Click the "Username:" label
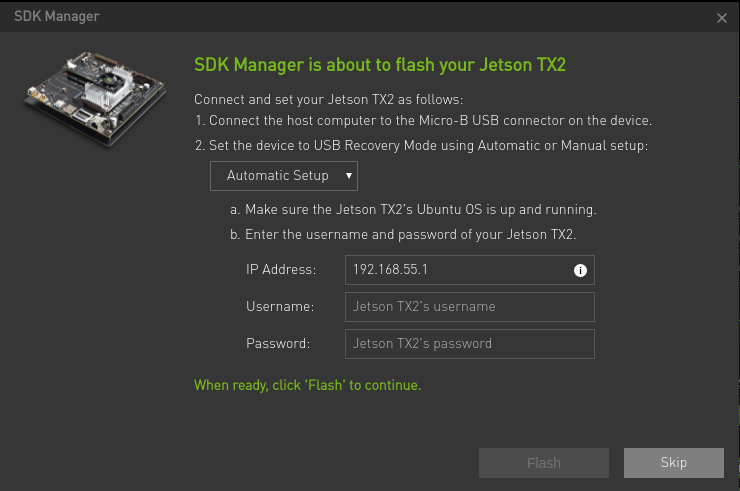This screenshot has width=740, height=491. pyautogui.click(x=280, y=307)
